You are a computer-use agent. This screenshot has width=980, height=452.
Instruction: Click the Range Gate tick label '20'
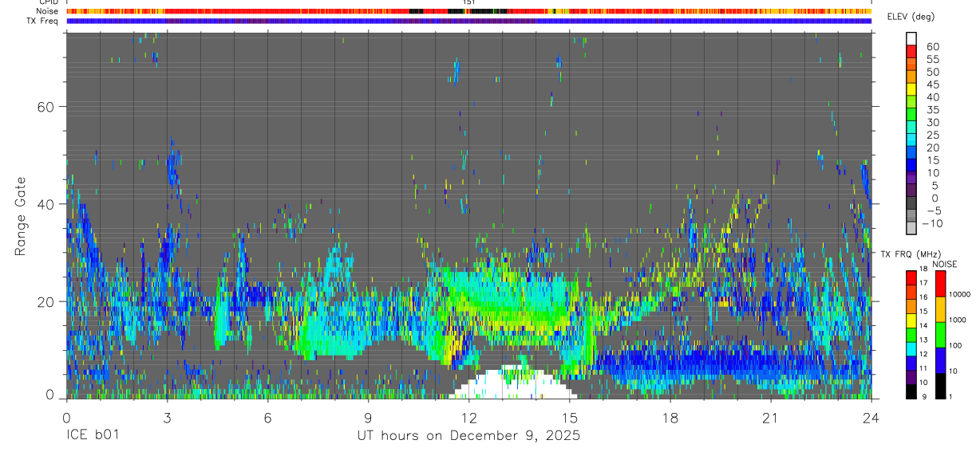point(45,301)
